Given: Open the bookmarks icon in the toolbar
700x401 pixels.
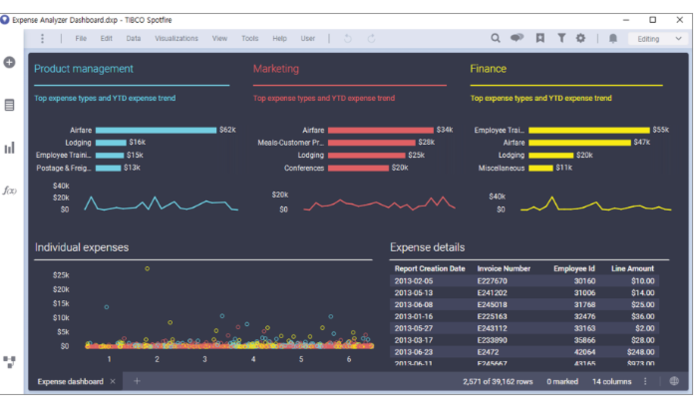Looking at the screenshot, I should coord(539,38).
